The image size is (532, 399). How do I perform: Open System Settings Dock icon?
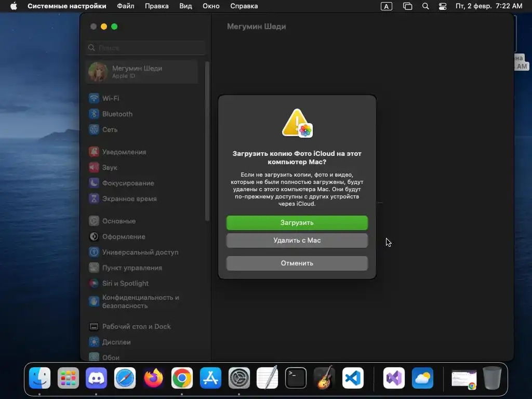coord(239,378)
